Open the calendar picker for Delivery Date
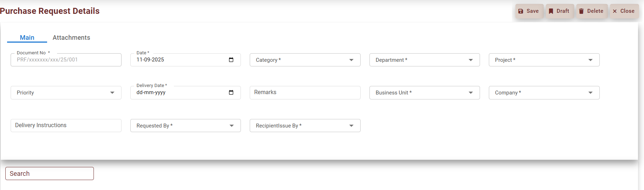 [231, 92]
